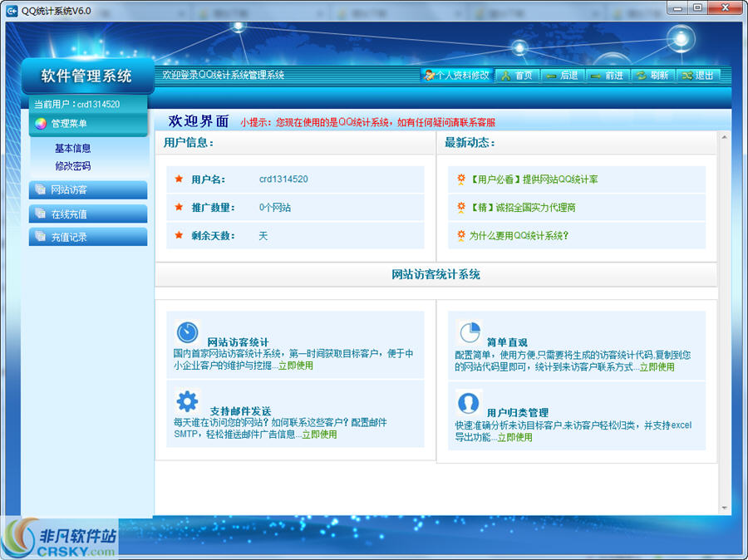
Task: Open 修改密码 in sidebar
Action: 72,166
